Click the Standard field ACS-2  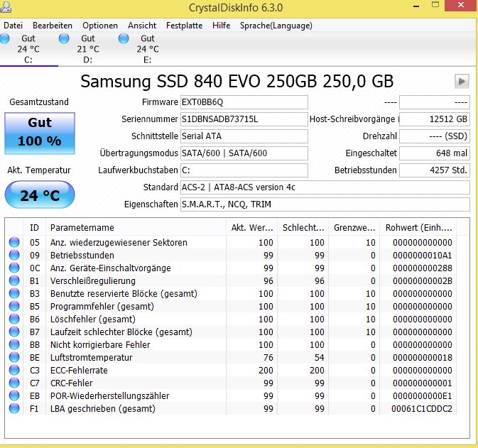pyautogui.click(x=325, y=187)
